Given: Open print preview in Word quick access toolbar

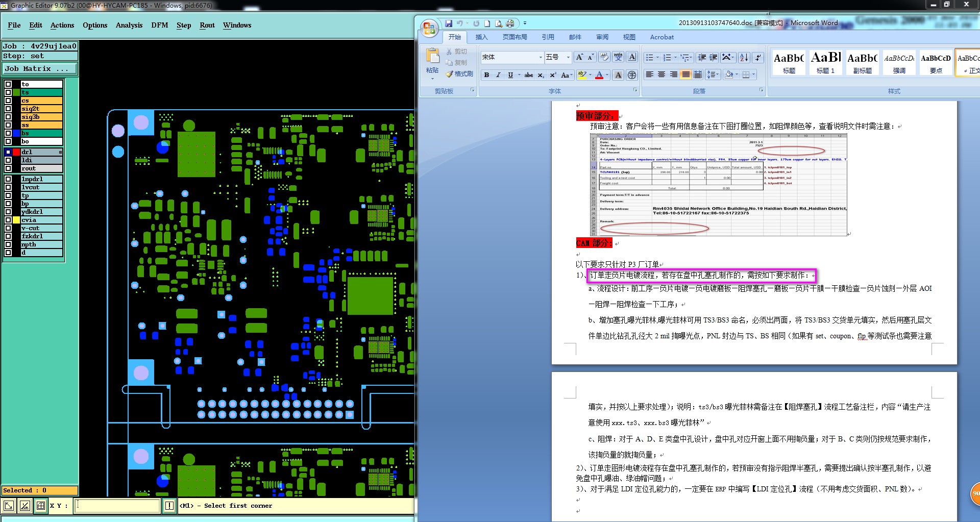Looking at the screenshot, I should 498,23.
